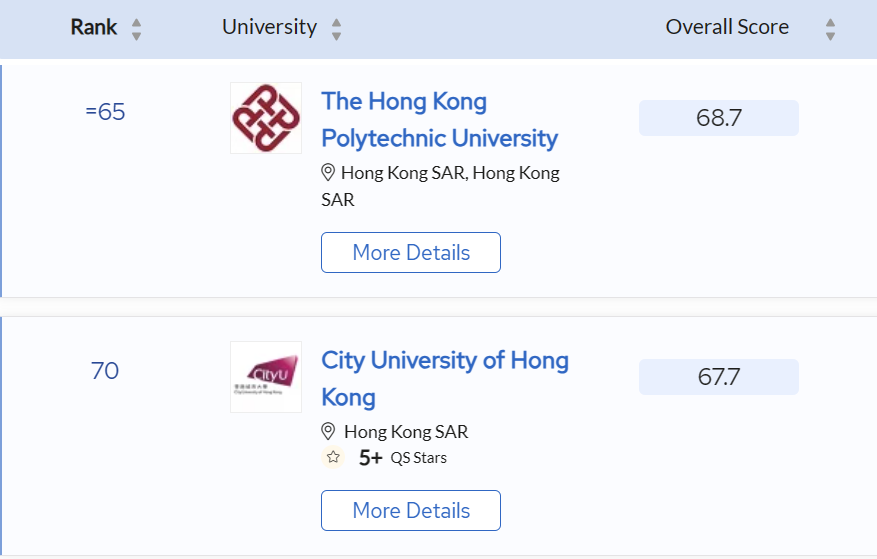Click the Overall Score column header

(x=727, y=27)
